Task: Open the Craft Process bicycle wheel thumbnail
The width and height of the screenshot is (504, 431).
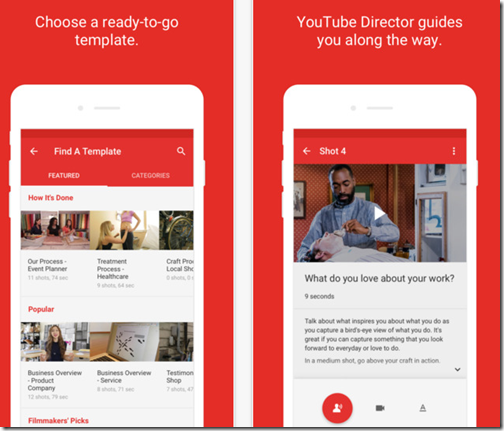Action: point(176,230)
